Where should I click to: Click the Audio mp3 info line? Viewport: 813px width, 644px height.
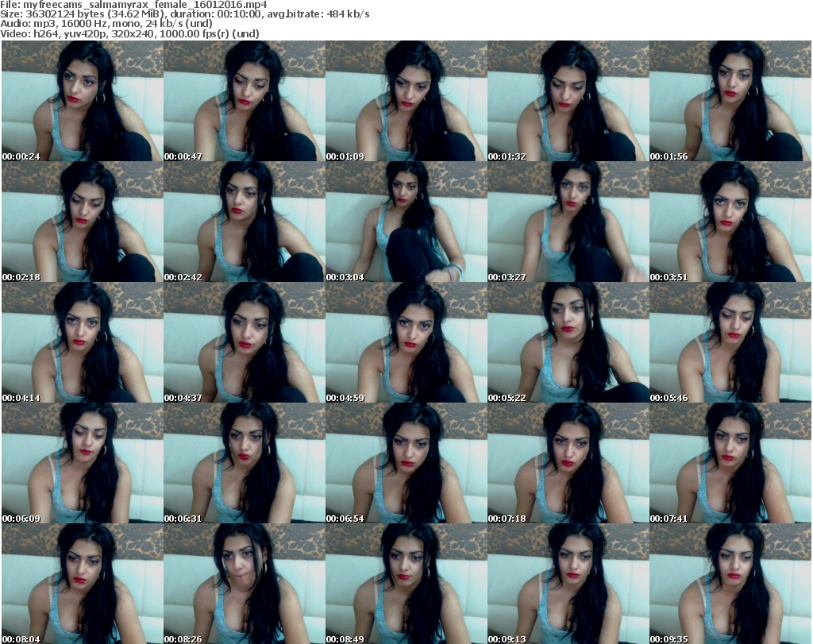(x=106, y=24)
